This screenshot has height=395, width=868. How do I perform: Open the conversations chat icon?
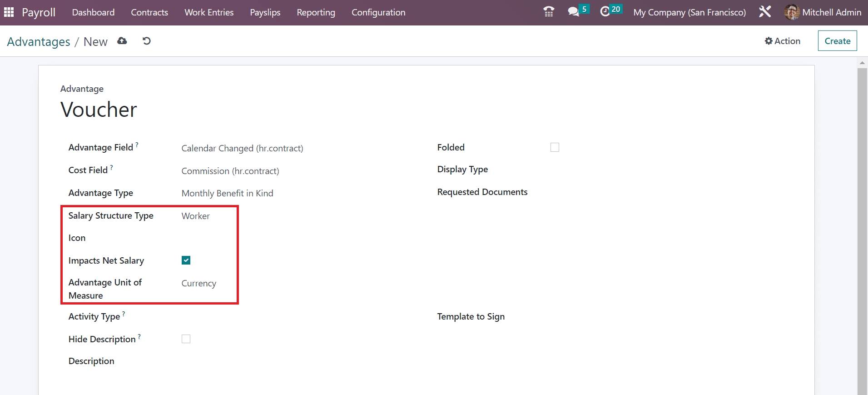[574, 12]
